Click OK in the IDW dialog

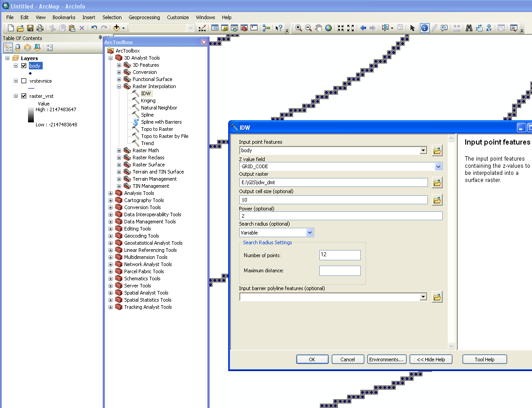[312, 360]
